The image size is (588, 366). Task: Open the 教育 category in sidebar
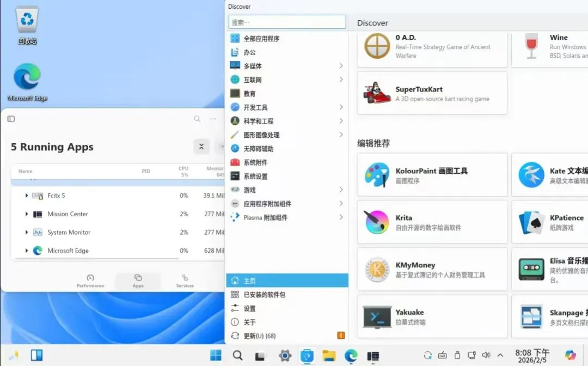click(287, 93)
